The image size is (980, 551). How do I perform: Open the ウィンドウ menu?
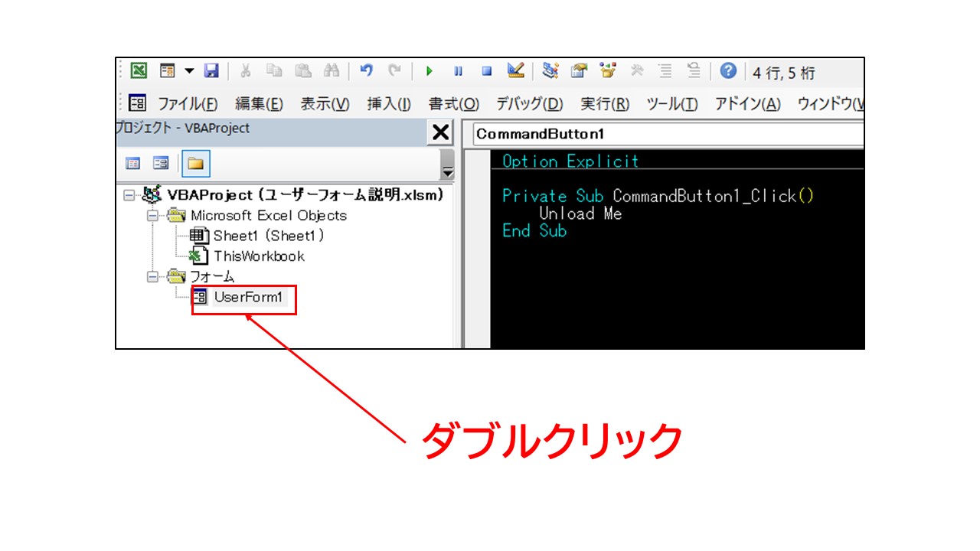pyautogui.click(x=831, y=104)
